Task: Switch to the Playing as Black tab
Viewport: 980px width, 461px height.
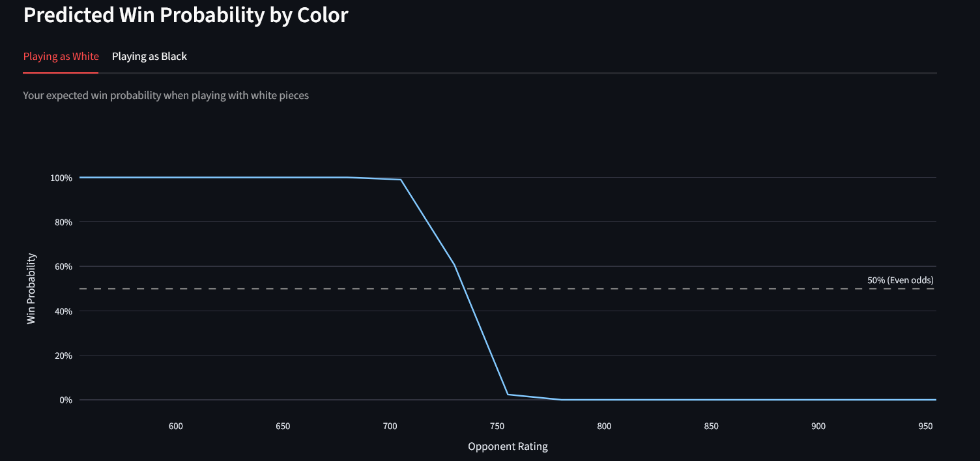Action: point(149,56)
